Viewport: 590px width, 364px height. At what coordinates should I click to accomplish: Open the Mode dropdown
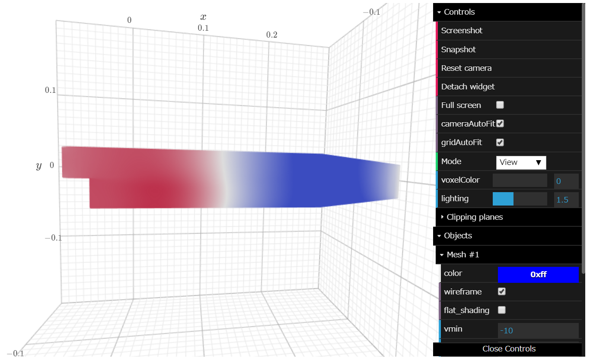pyautogui.click(x=521, y=162)
